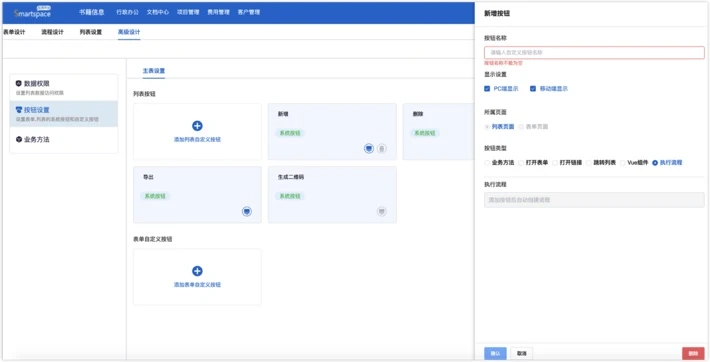710x362 pixels.
Task: Click the 列表按钮 section heading
Action: coord(144,94)
